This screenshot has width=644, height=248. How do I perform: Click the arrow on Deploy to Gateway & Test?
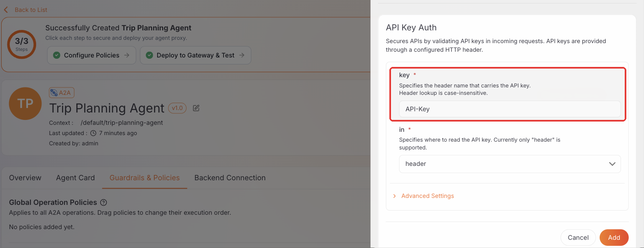click(242, 55)
